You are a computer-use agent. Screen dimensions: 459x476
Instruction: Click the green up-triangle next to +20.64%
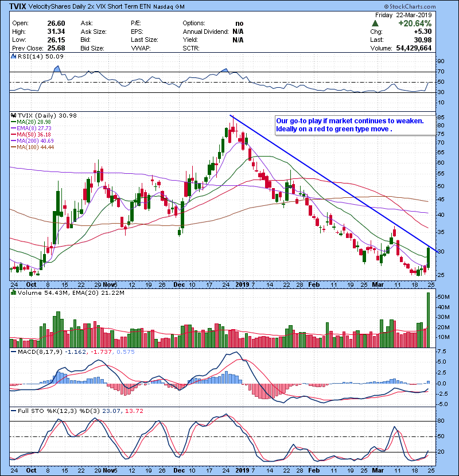(375, 24)
